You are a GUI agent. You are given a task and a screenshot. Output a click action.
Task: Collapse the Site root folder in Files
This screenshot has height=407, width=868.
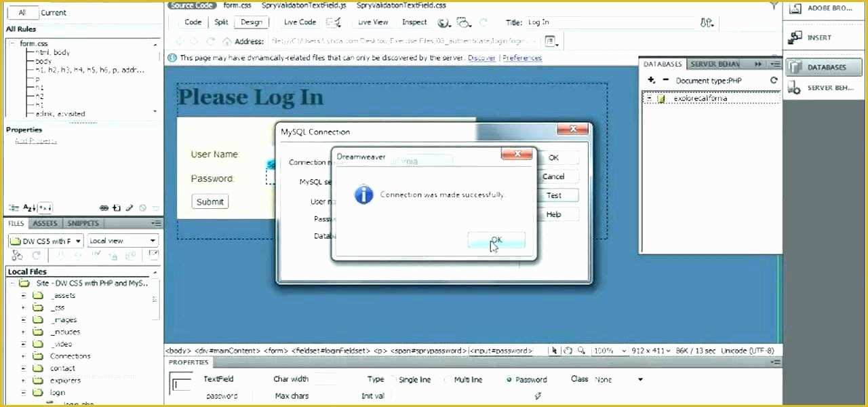point(11,283)
